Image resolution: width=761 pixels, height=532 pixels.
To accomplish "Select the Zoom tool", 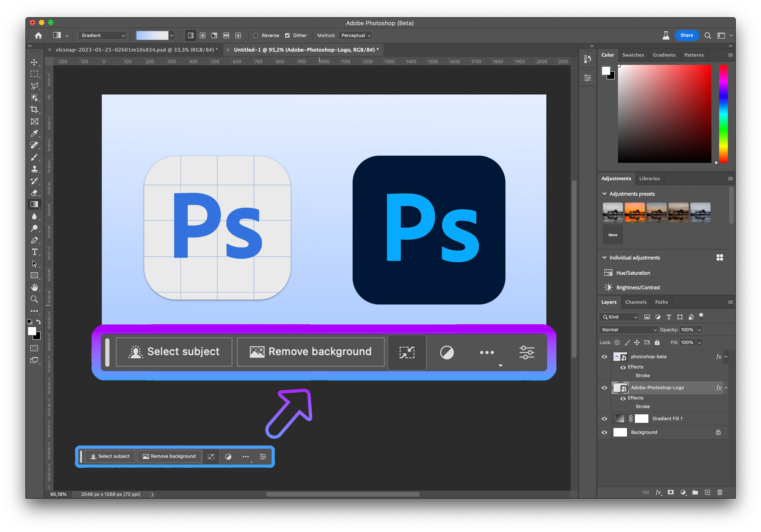I will point(34,299).
